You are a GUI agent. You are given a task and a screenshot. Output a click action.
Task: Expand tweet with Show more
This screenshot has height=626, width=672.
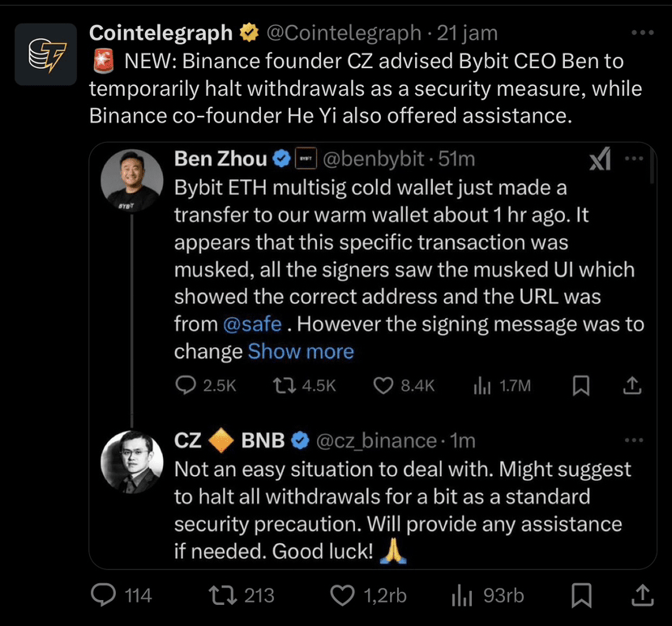click(301, 352)
